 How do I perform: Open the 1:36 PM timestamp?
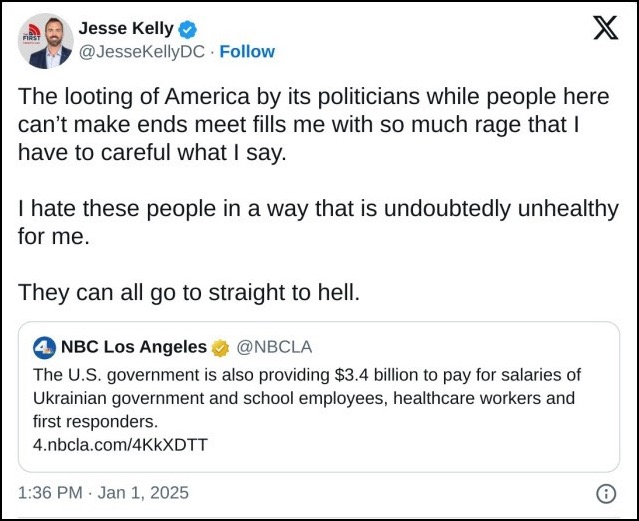(50, 492)
